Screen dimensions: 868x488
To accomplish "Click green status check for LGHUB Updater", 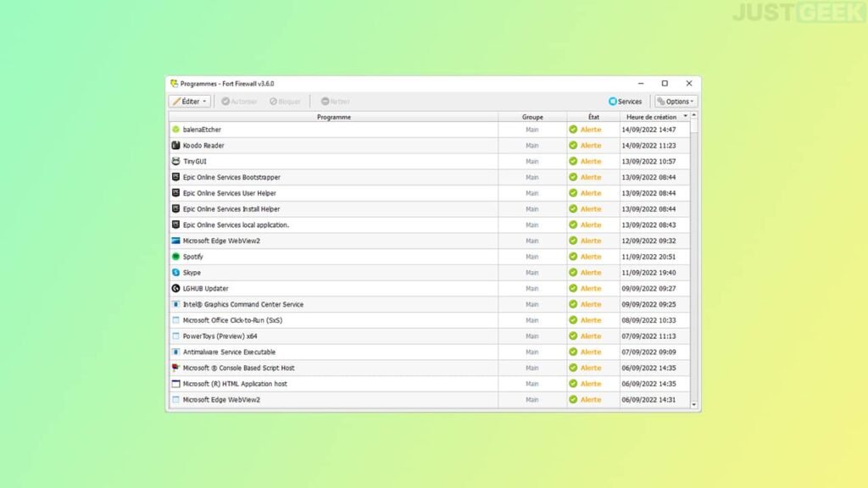I will 573,288.
